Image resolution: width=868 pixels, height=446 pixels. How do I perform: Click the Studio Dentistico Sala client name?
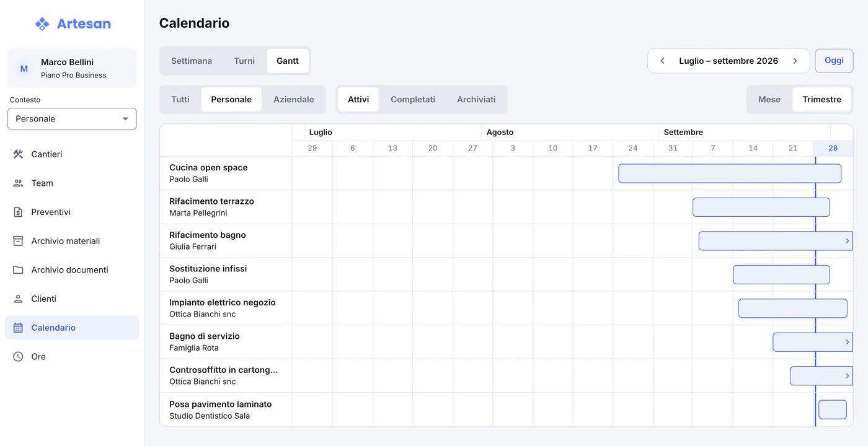point(210,416)
